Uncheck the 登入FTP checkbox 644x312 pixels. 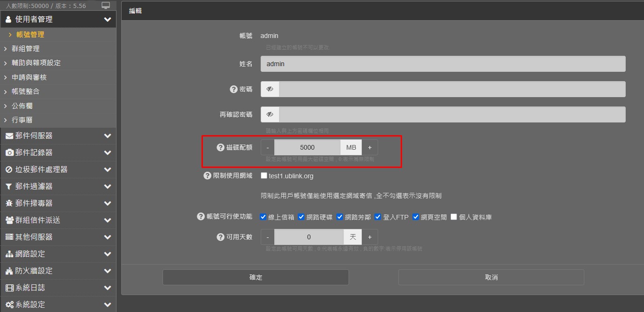pos(378,217)
